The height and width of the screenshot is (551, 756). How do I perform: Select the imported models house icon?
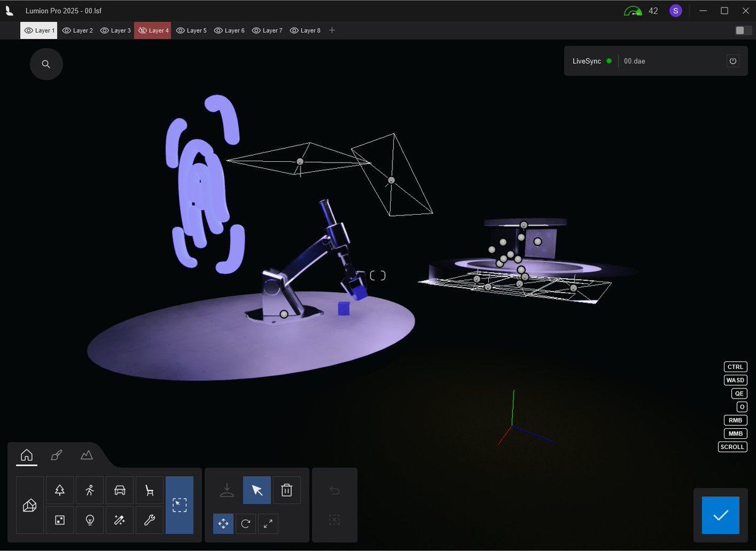click(30, 505)
